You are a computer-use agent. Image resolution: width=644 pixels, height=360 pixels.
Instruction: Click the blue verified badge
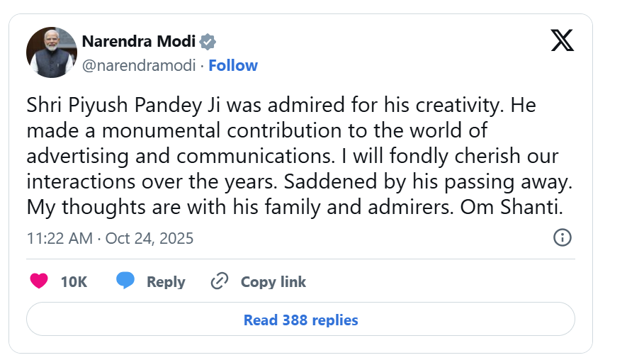208,42
